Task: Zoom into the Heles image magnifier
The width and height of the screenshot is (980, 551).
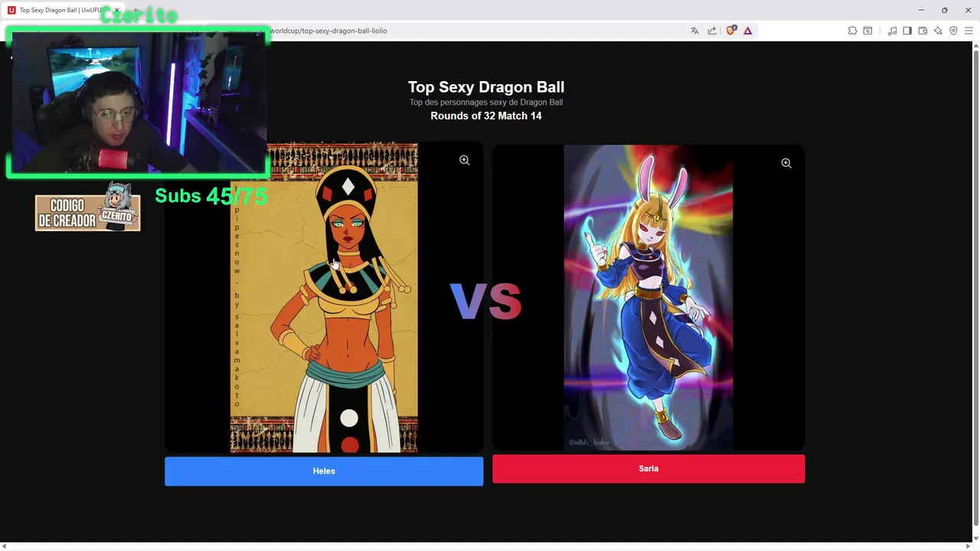Action: [464, 160]
